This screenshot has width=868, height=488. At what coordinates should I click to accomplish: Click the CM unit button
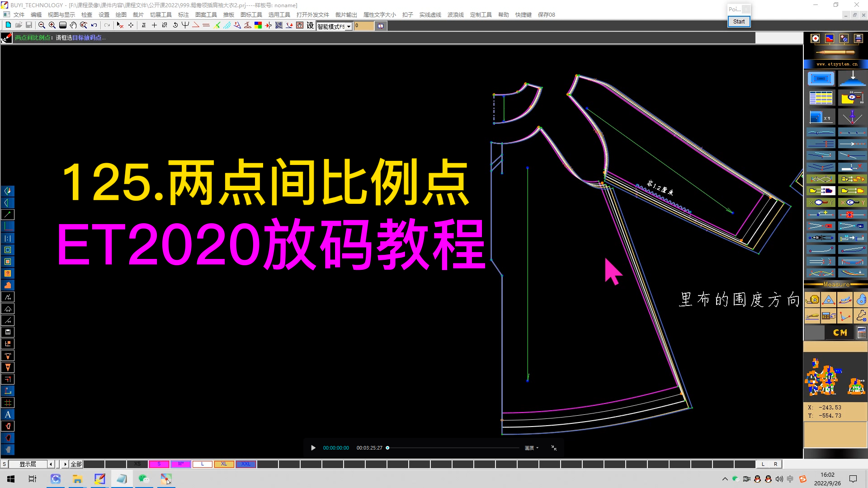pyautogui.click(x=840, y=333)
